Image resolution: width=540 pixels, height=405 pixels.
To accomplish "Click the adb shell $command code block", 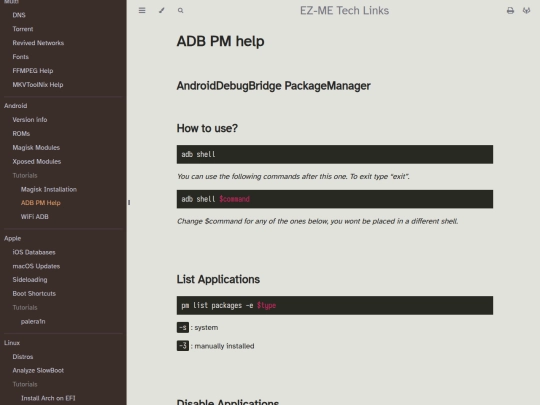I will tap(335, 199).
